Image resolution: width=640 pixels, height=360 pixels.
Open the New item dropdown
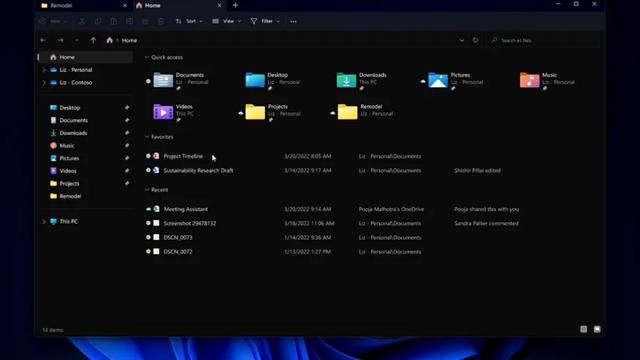coord(53,21)
